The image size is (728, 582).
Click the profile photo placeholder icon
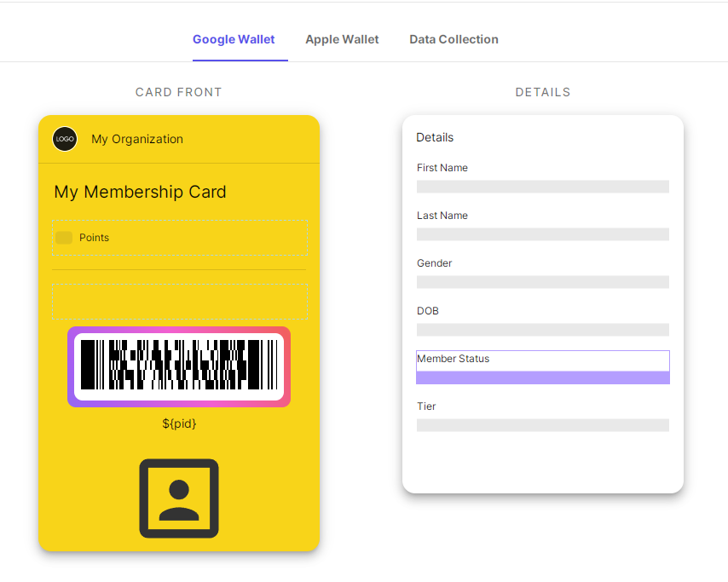click(x=179, y=498)
